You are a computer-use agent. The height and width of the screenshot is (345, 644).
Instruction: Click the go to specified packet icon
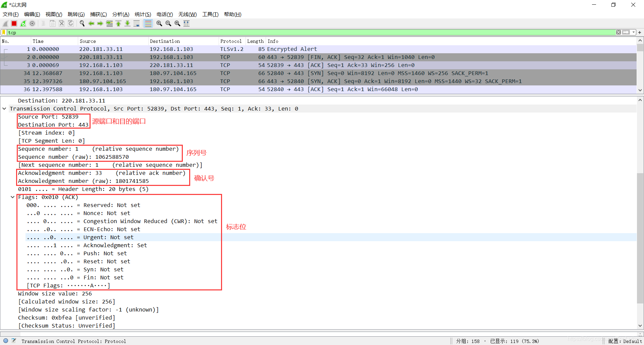(x=109, y=23)
